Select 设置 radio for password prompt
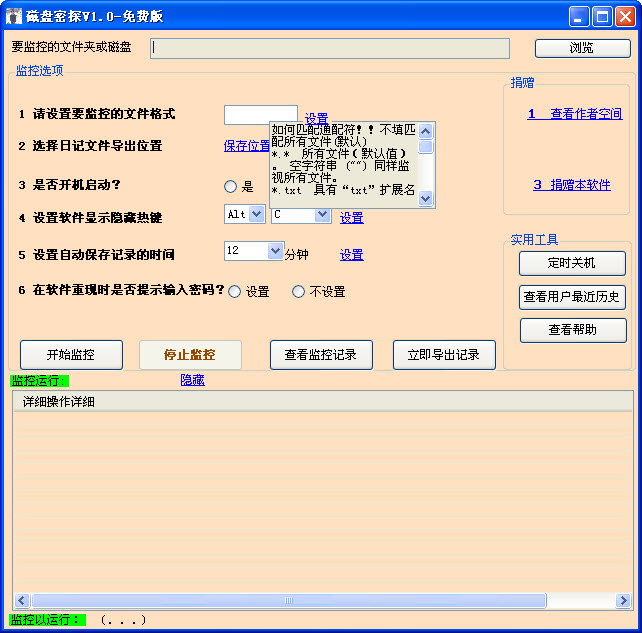The height and width of the screenshot is (633, 642). (x=235, y=292)
